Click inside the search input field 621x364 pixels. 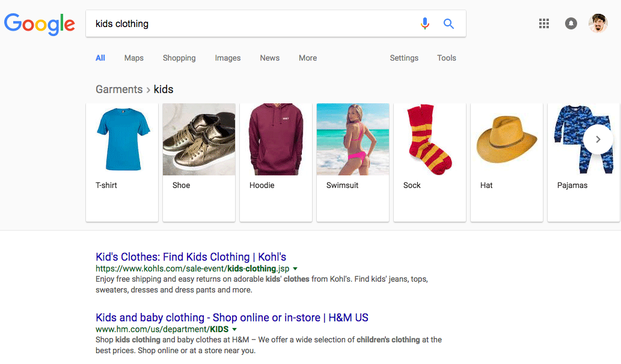click(x=240, y=23)
